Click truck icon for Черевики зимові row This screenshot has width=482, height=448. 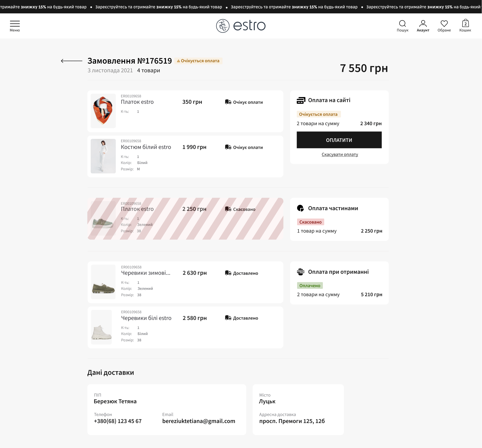click(x=228, y=273)
